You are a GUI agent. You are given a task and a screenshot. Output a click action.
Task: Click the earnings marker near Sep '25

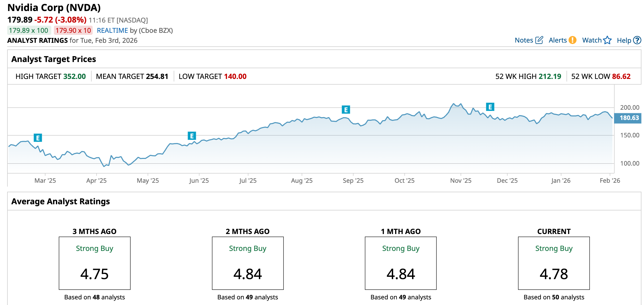click(x=346, y=110)
